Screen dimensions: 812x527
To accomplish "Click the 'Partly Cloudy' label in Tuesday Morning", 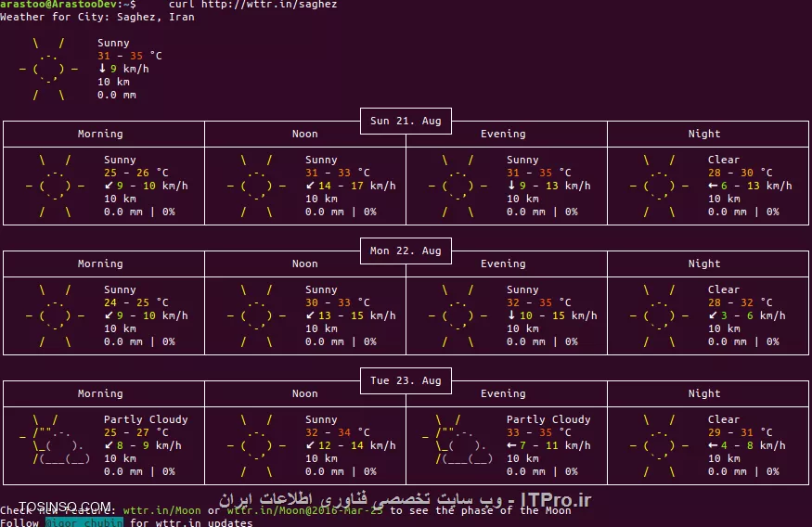I will pyautogui.click(x=146, y=420).
